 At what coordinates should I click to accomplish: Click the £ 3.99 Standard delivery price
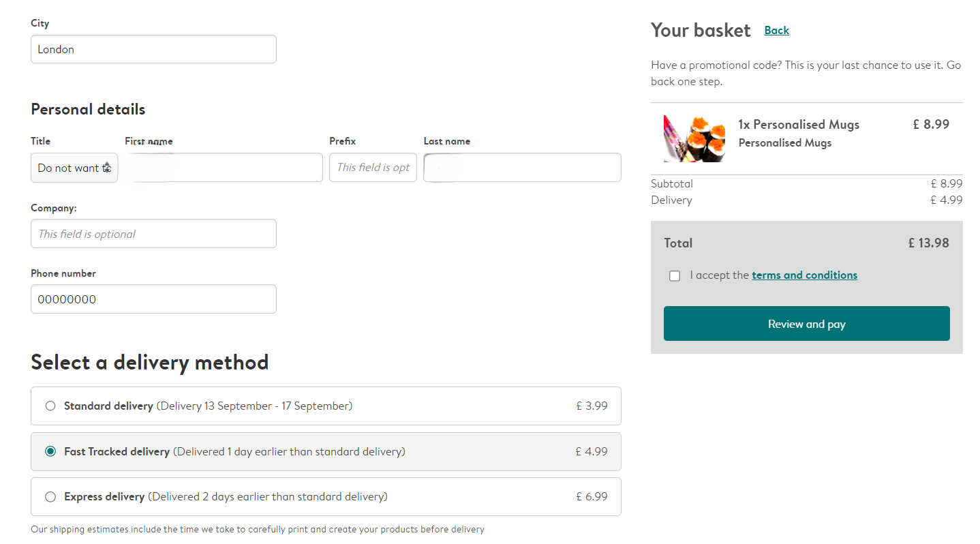coord(592,406)
